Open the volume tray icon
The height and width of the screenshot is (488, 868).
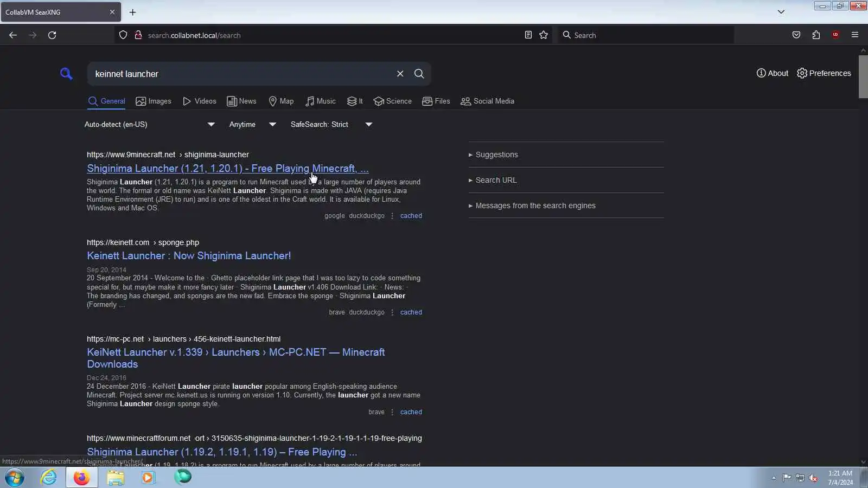click(x=813, y=478)
